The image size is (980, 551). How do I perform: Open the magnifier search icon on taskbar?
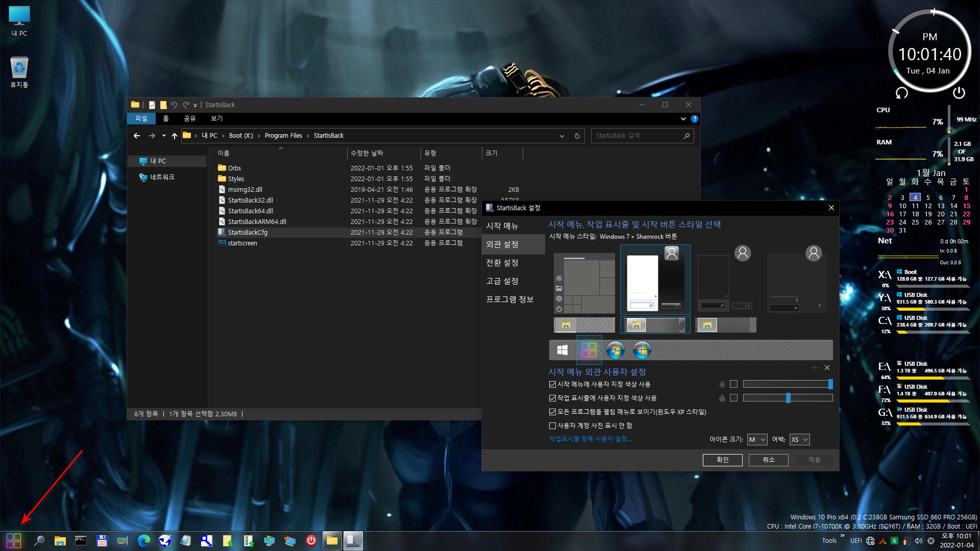pyautogui.click(x=39, y=541)
